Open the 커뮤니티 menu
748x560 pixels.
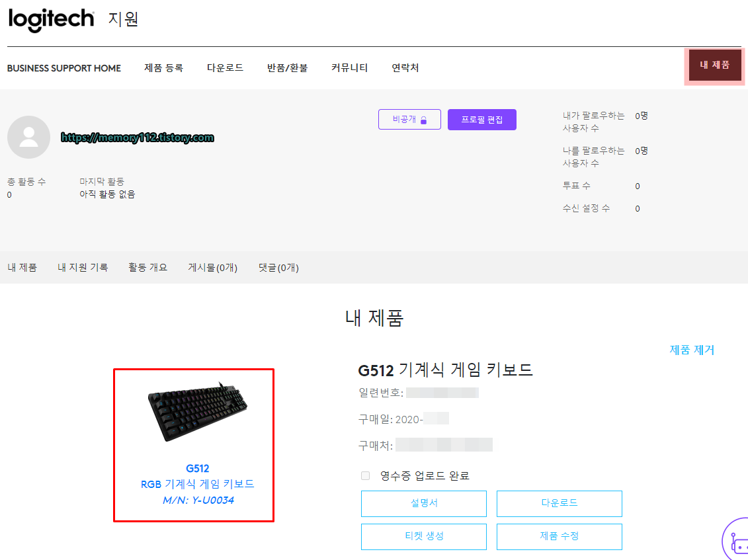click(350, 67)
